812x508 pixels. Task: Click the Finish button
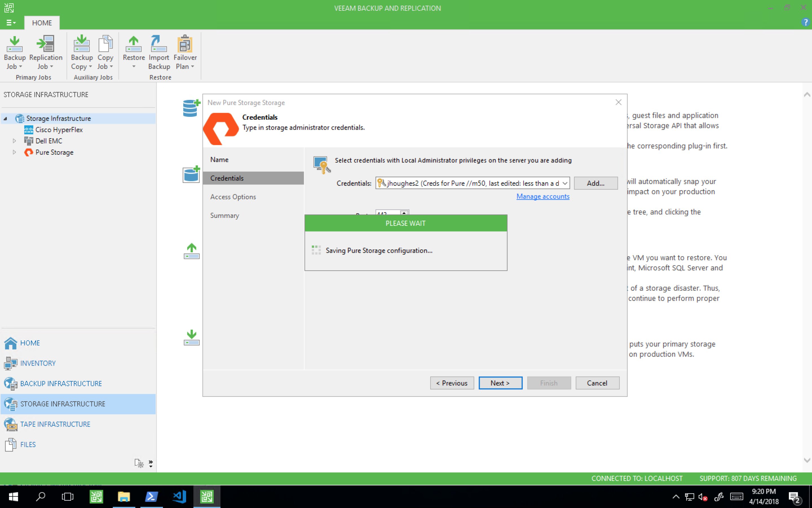pos(549,383)
